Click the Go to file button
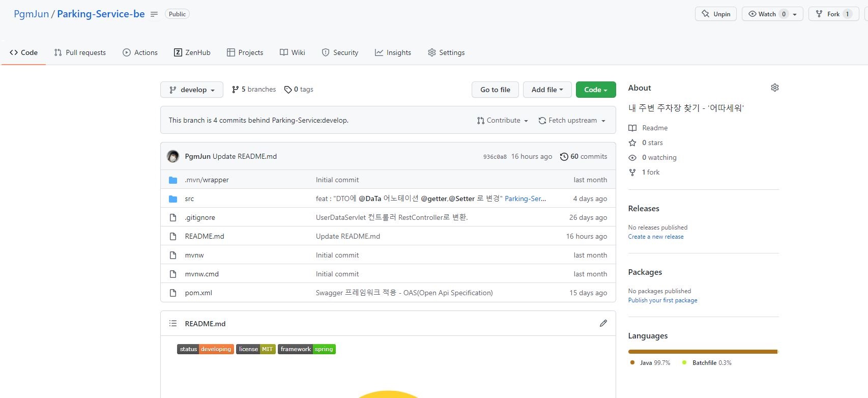868x398 pixels. [x=495, y=90]
